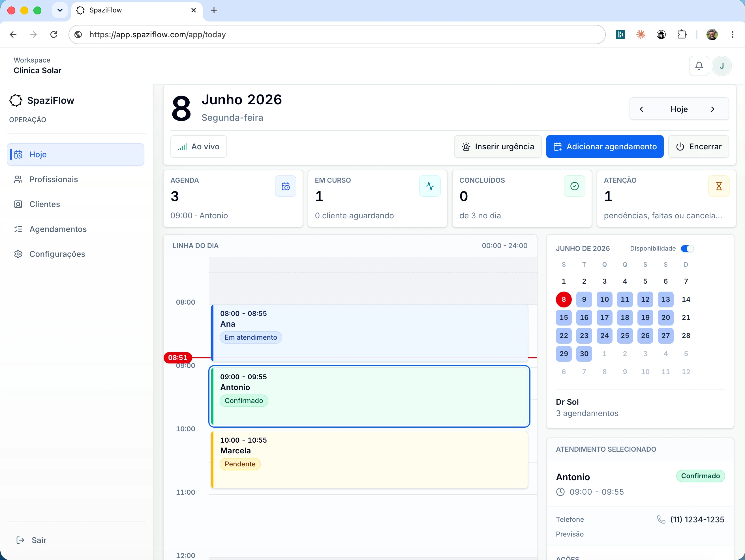Select June 14 in the mini calendar
The height and width of the screenshot is (560, 745).
pyautogui.click(x=686, y=299)
